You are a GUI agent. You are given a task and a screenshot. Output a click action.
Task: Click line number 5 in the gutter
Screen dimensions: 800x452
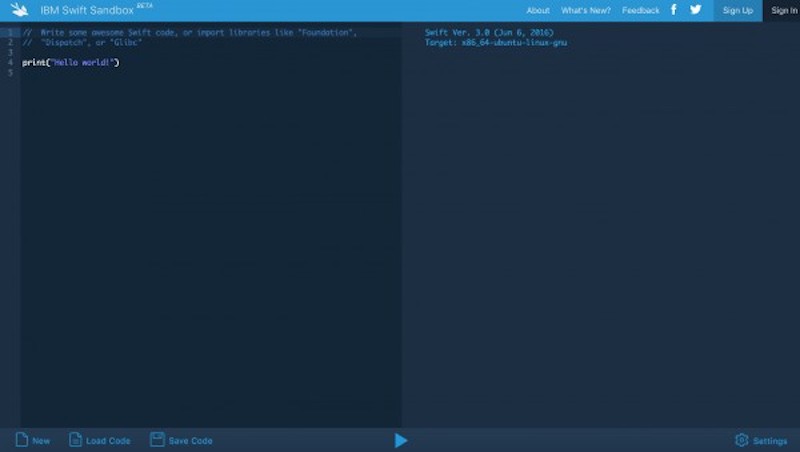point(10,72)
